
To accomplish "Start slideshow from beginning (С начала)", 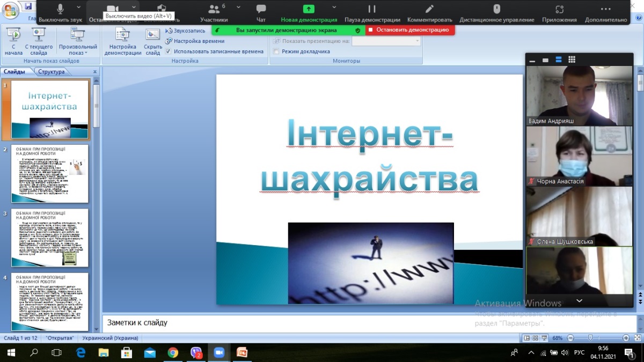I will (x=13, y=42).
